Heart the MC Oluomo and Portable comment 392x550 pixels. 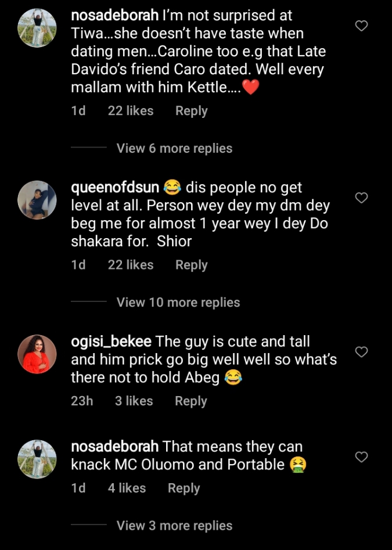coord(361,457)
